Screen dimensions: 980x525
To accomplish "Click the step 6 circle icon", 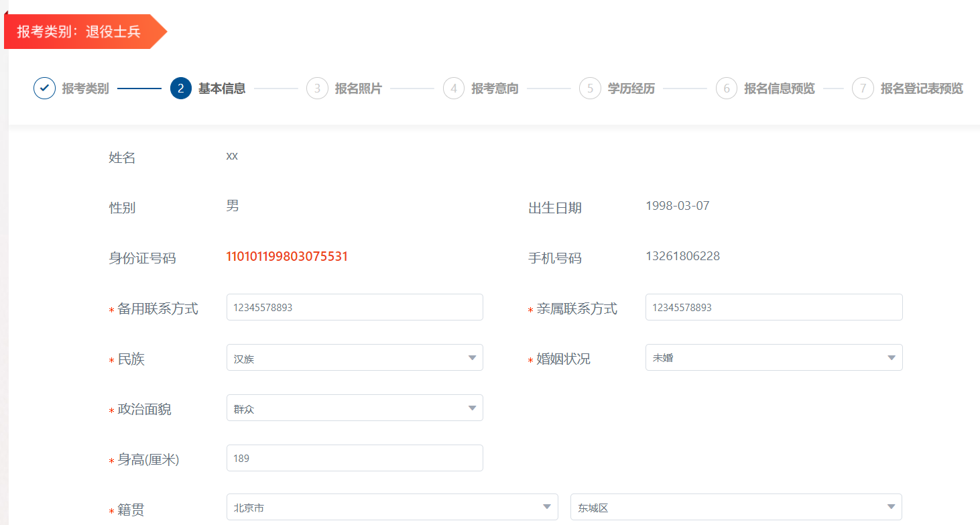I will point(727,89).
